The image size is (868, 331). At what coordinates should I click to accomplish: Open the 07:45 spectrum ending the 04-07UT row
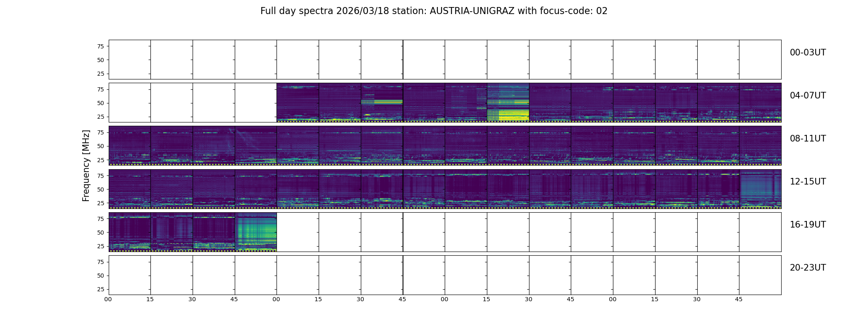click(760, 103)
